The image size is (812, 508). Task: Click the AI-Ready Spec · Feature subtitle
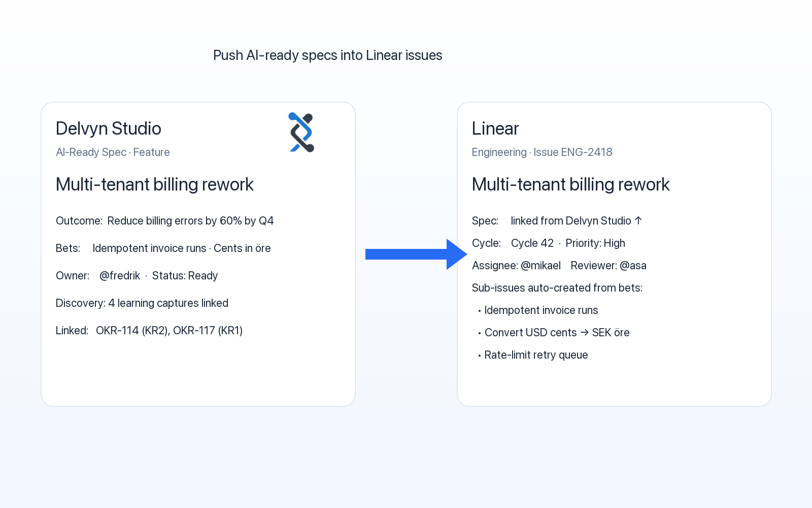[113, 152]
